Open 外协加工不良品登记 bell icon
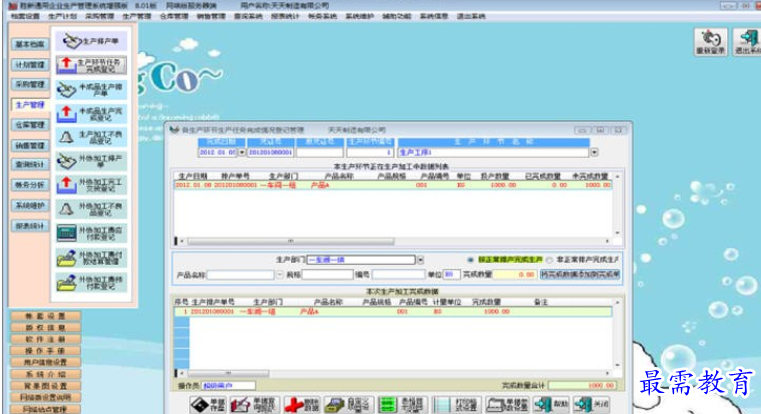This screenshot has width=761, height=414. coord(66,209)
